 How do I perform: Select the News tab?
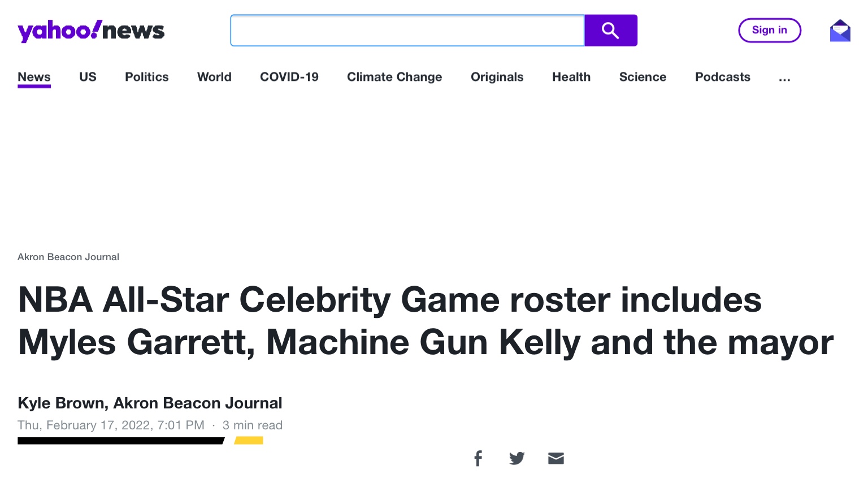(x=34, y=77)
